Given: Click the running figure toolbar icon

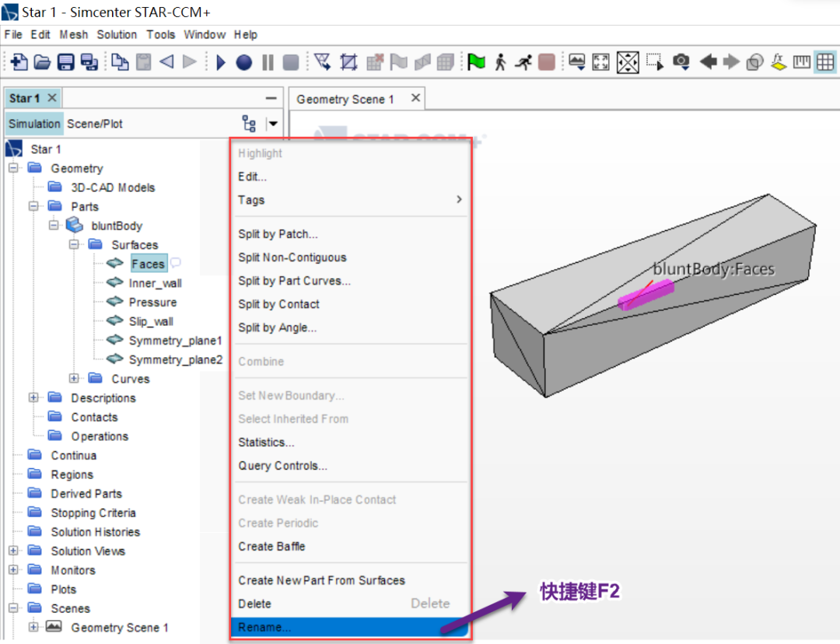Looking at the screenshot, I should 523,62.
